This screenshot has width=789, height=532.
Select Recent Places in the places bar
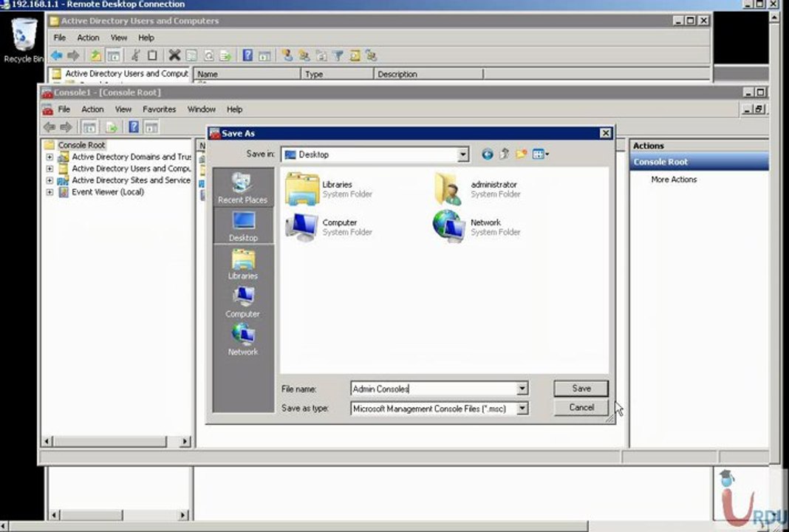(x=243, y=187)
